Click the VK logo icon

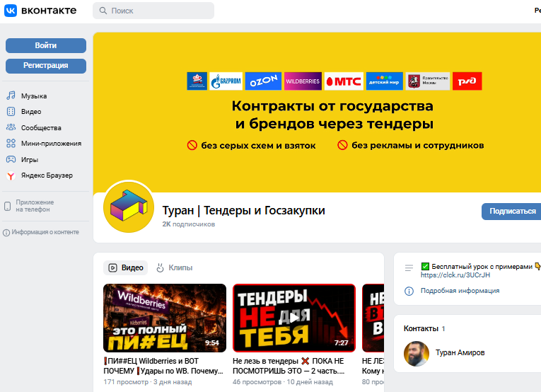(11, 11)
